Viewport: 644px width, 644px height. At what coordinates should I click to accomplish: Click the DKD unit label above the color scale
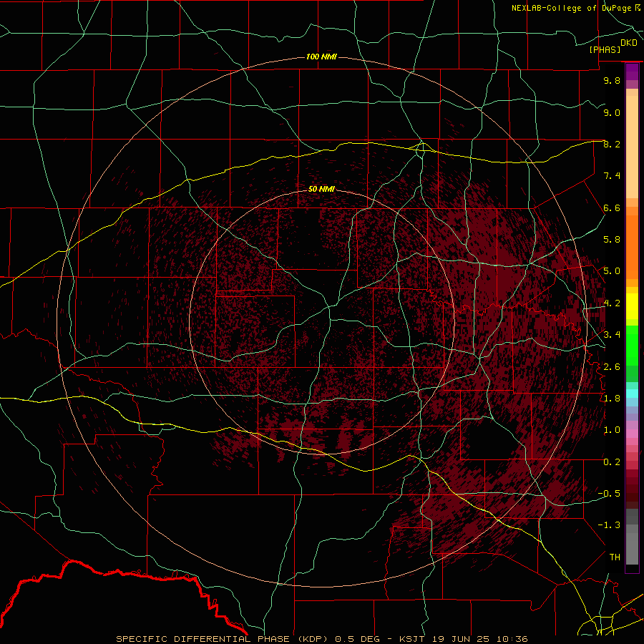[629, 43]
